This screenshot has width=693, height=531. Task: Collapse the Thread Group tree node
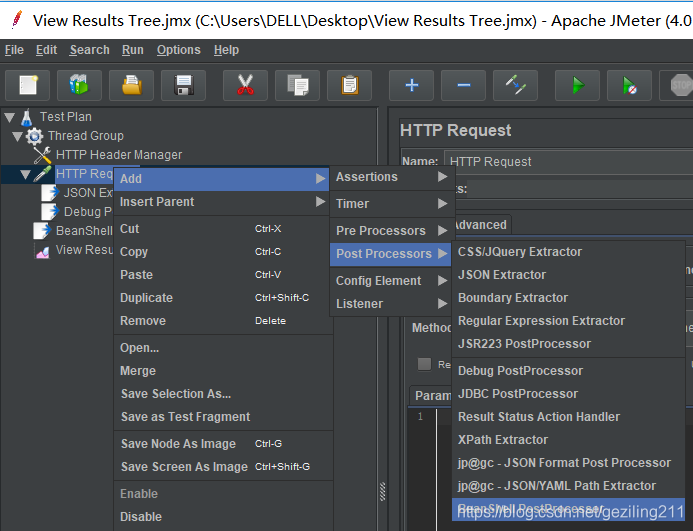tap(17, 136)
